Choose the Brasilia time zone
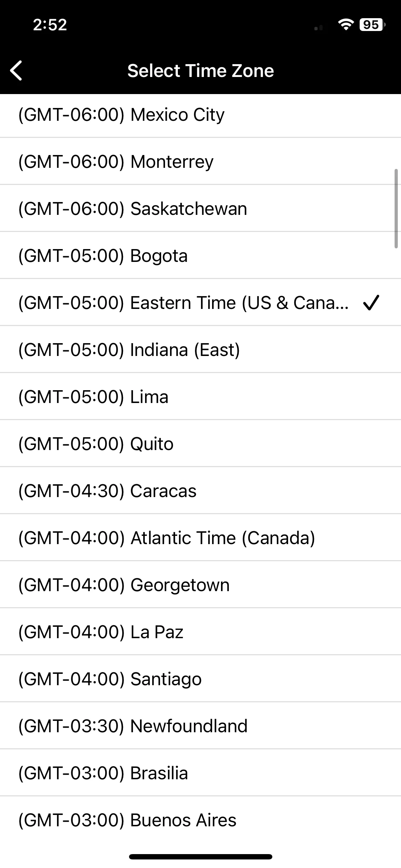The width and height of the screenshot is (401, 868). (200, 773)
